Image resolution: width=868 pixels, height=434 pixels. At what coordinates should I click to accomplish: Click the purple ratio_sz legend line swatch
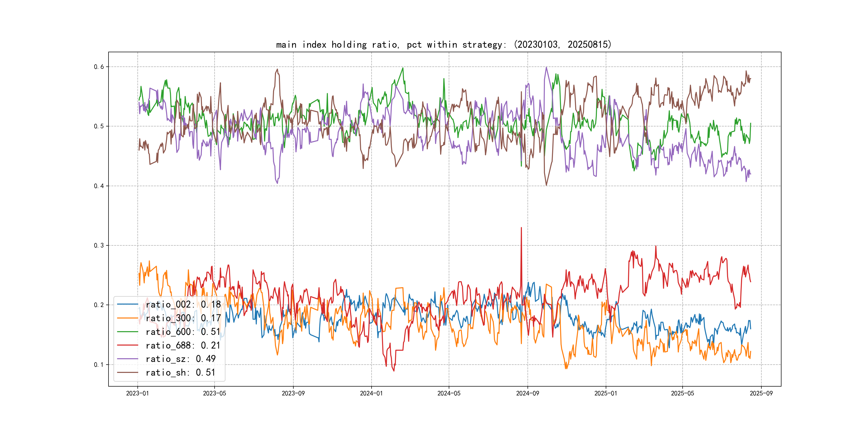(127, 359)
